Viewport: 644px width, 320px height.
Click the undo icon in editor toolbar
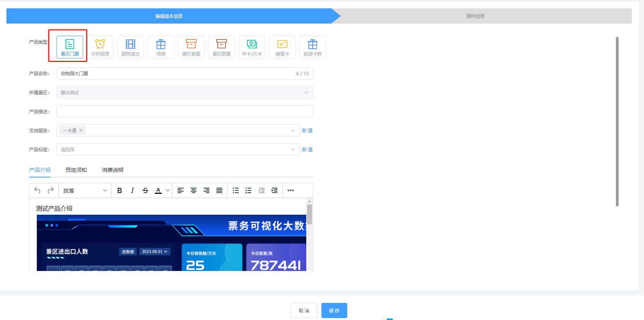[37, 190]
